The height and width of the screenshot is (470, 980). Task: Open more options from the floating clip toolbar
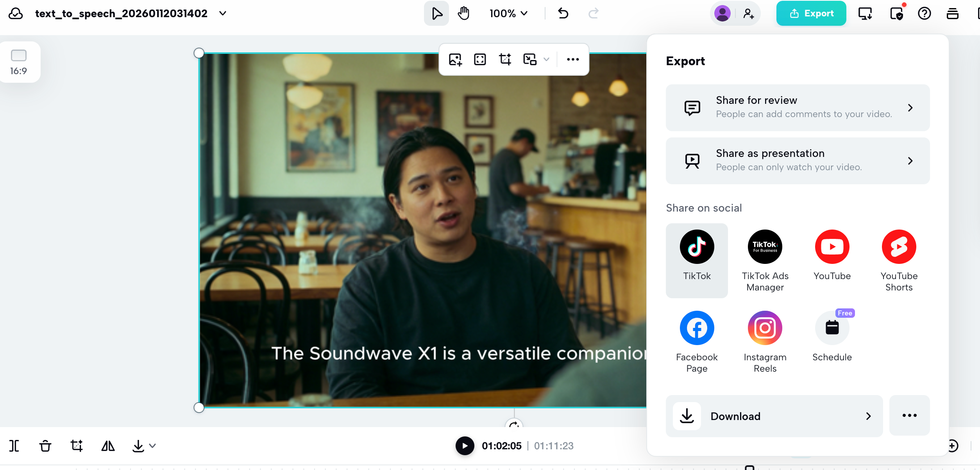click(x=572, y=59)
